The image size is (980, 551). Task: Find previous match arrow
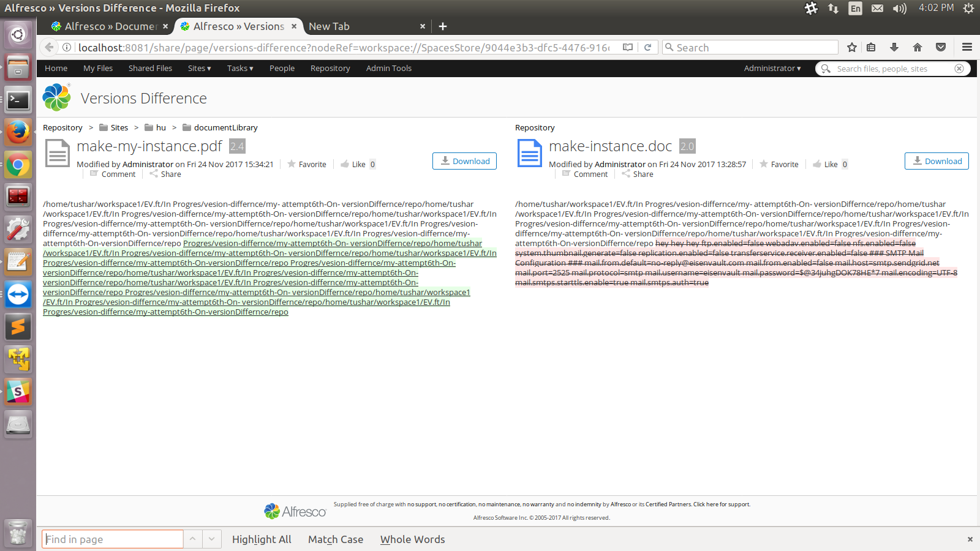pyautogui.click(x=192, y=539)
